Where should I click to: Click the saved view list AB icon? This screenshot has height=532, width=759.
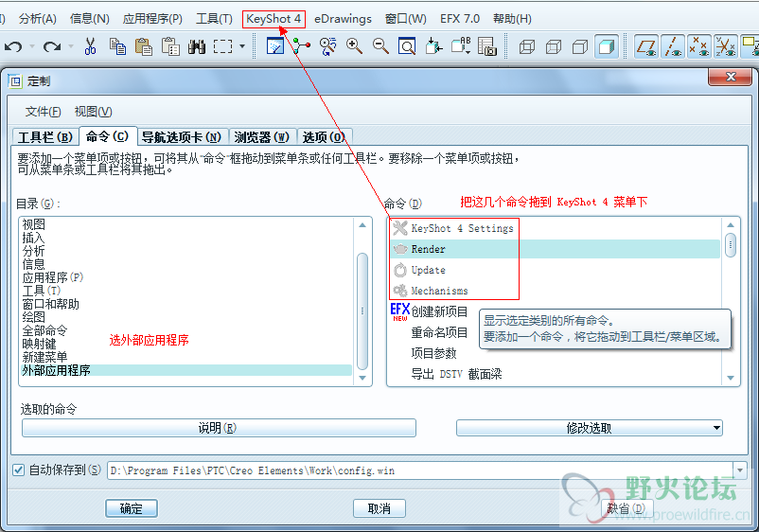461,46
